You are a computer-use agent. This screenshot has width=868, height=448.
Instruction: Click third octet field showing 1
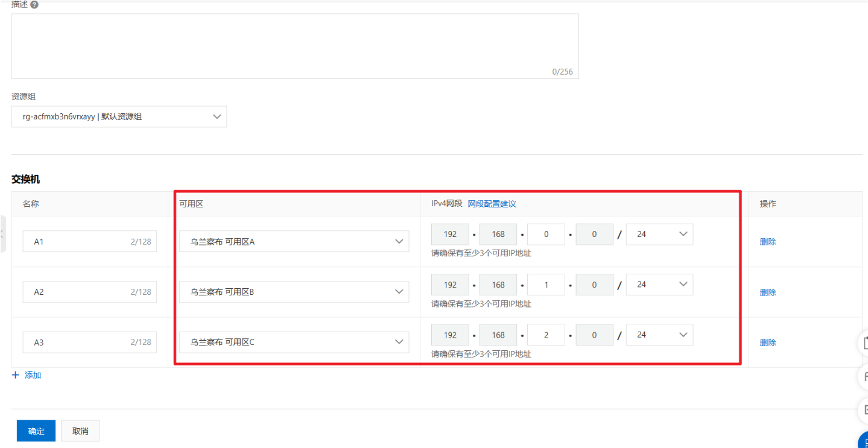point(546,285)
